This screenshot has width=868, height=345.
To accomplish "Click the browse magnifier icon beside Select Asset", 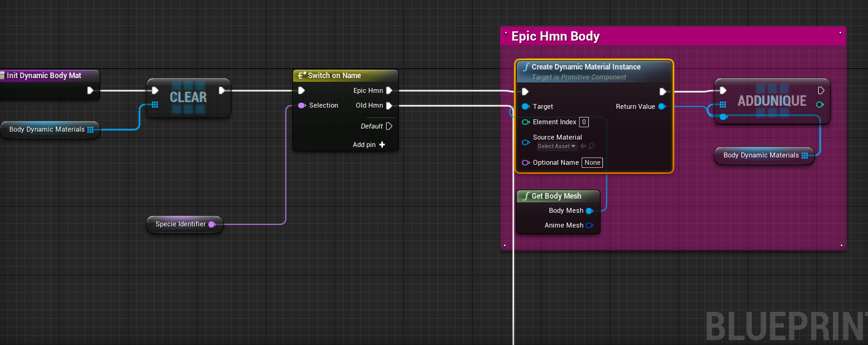I will tap(591, 146).
